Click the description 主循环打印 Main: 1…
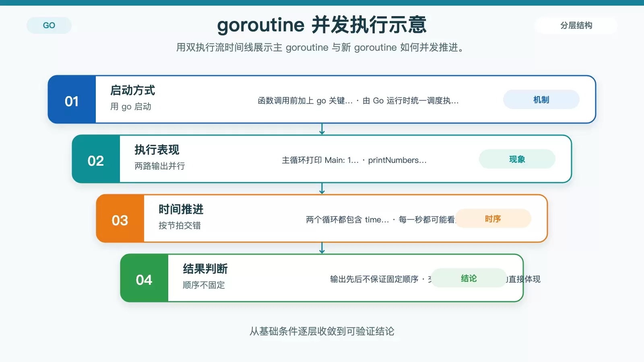 320,160
